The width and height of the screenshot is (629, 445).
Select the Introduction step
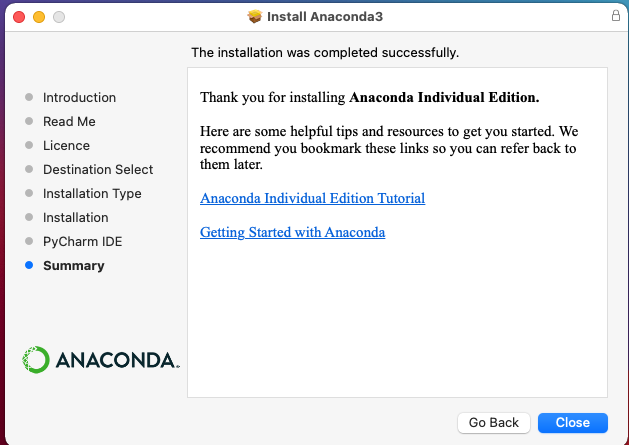(x=79, y=97)
